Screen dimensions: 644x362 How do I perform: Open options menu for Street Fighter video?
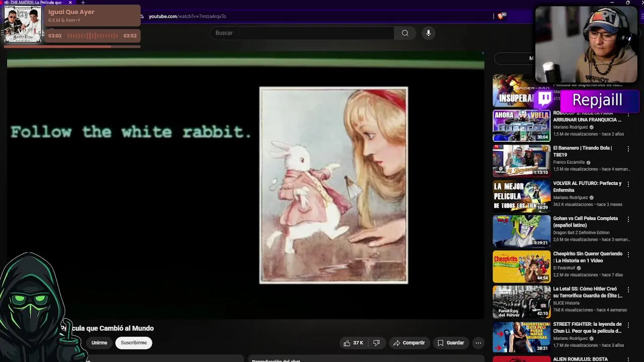pos(628,325)
